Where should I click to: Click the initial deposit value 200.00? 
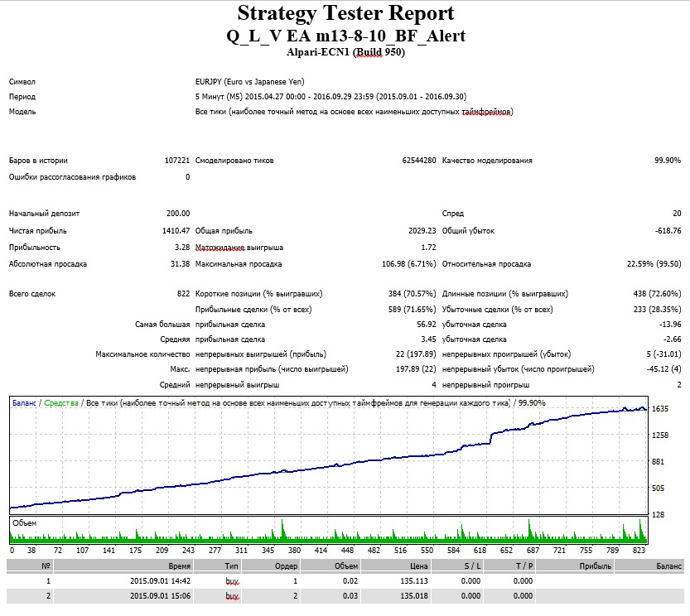click(178, 213)
